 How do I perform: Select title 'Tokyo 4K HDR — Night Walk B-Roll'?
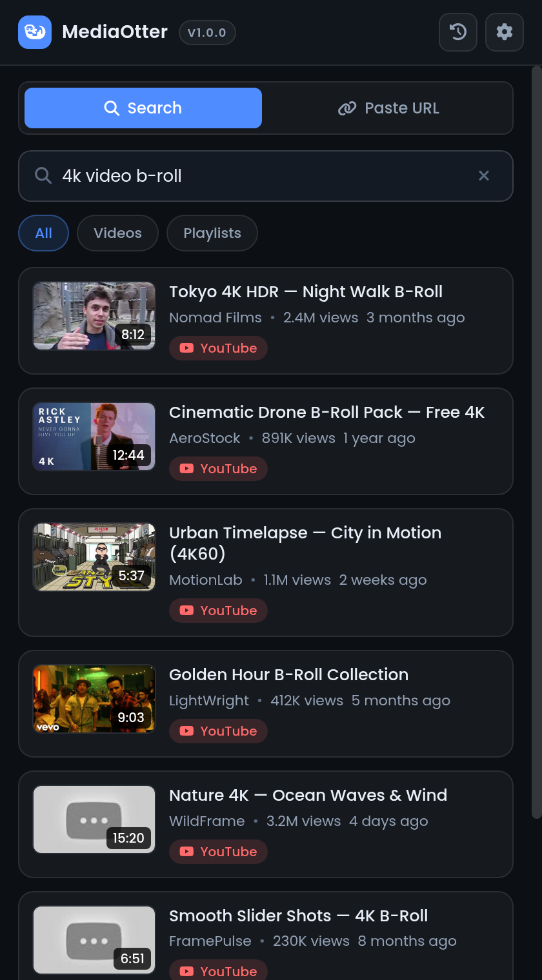pyautogui.click(x=306, y=292)
